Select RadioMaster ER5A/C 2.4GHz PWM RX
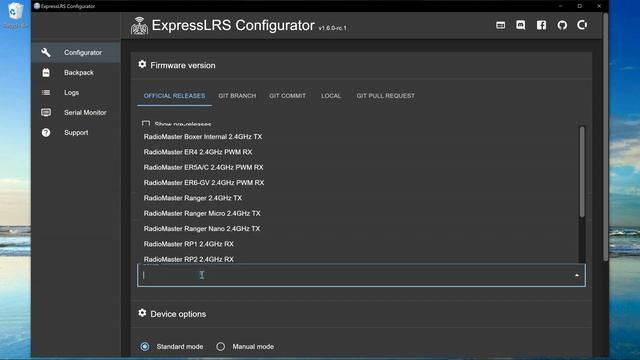The height and width of the screenshot is (360, 640). pos(358,167)
